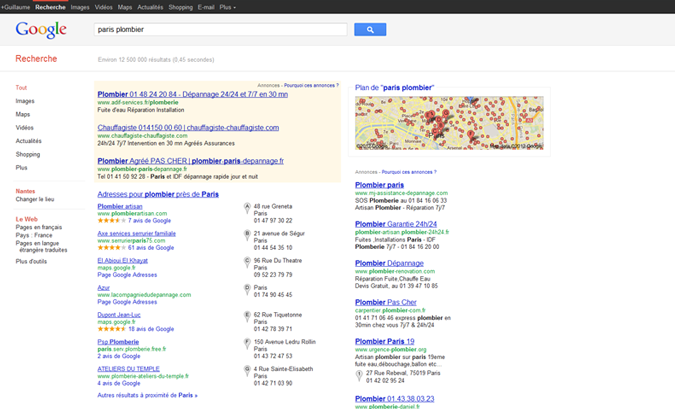The width and height of the screenshot is (675, 409).
Task: Expand Plus in the left sidebar
Action: [x=22, y=168]
